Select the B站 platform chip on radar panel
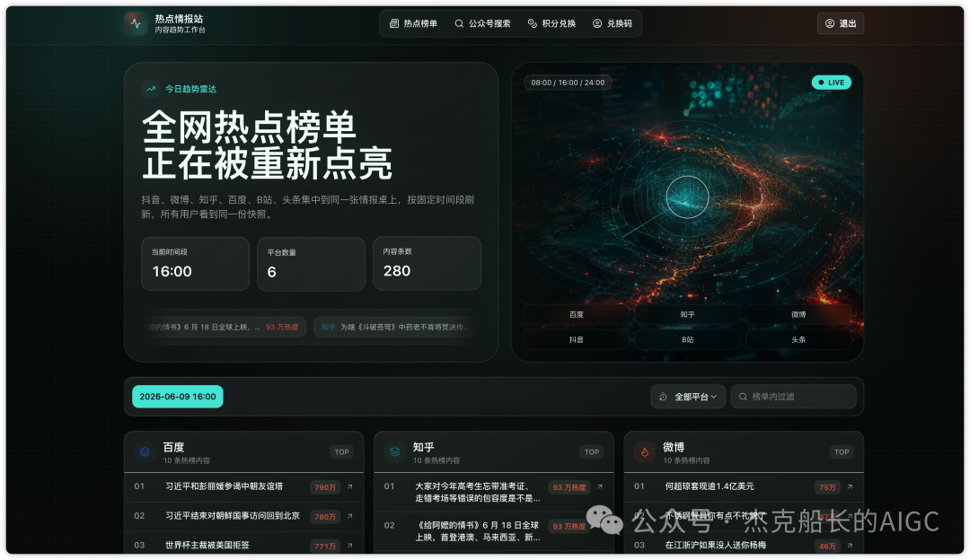 687,339
